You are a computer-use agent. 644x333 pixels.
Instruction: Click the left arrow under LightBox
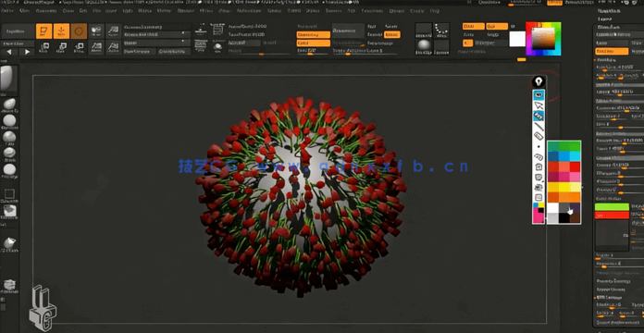coord(9,52)
